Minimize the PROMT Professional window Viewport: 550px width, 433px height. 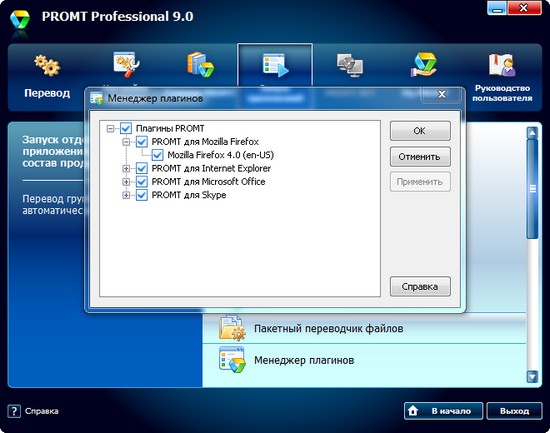point(497,8)
